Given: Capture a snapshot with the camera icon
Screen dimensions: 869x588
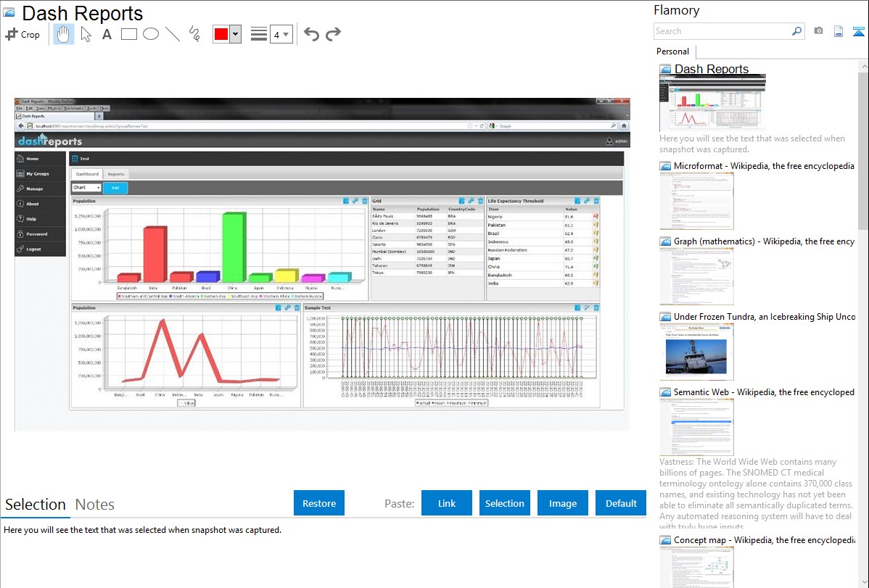Looking at the screenshot, I should [818, 31].
